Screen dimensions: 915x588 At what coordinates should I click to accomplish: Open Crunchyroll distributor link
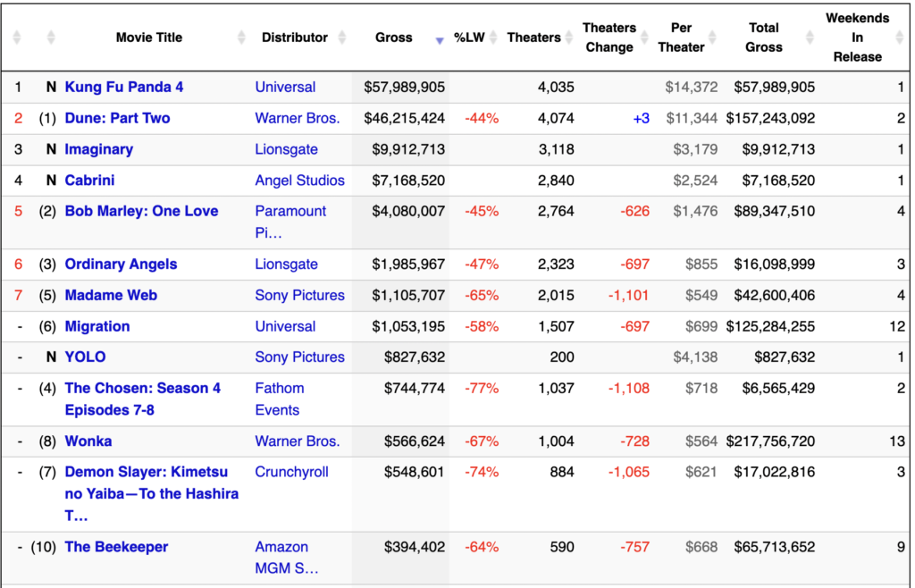click(291, 472)
